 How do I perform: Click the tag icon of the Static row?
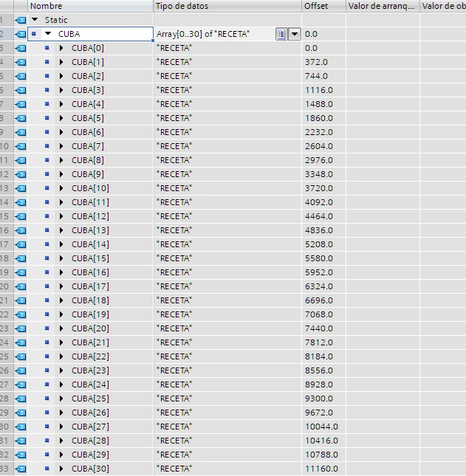click(21, 20)
